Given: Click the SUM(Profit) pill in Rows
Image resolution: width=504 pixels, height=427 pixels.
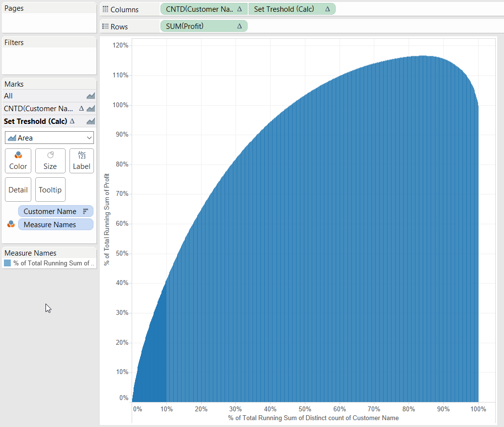Looking at the screenshot, I should (x=204, y=26).
